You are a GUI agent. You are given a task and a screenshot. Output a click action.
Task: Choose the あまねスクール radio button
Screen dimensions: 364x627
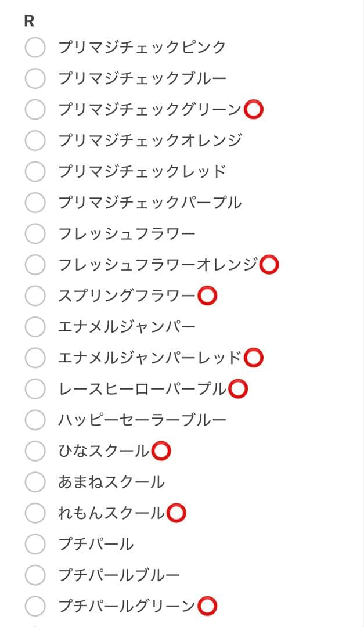35,482
